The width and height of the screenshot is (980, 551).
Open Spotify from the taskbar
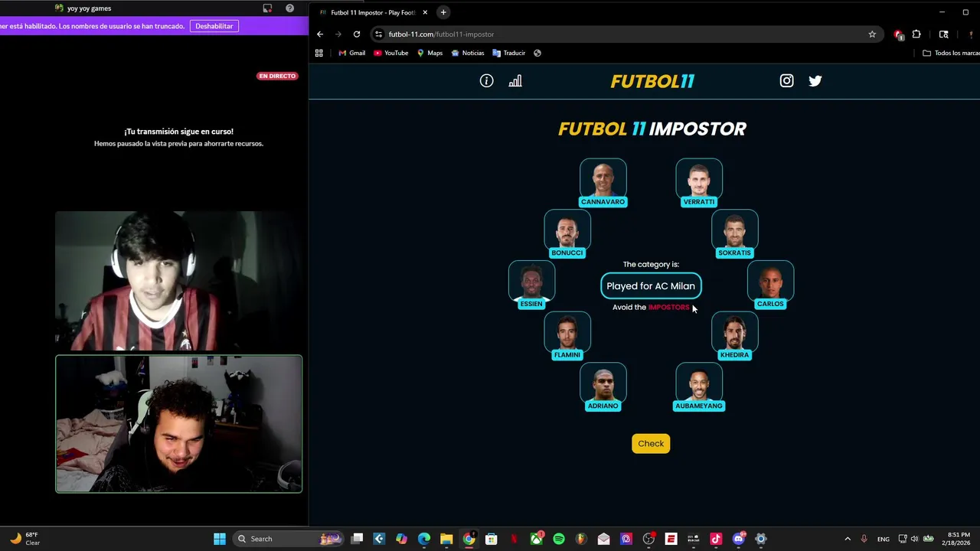point(559,539)
